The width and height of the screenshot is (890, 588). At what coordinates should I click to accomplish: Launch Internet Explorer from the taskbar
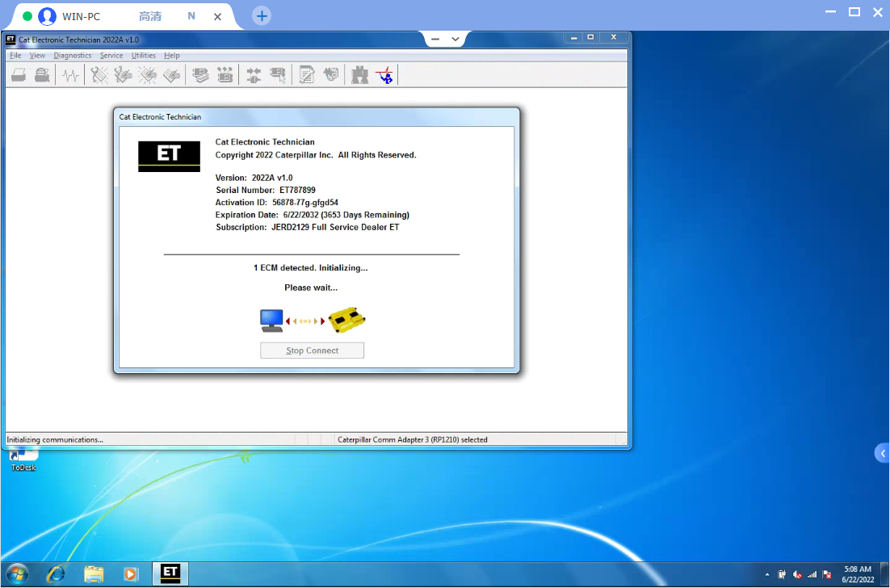56,573
